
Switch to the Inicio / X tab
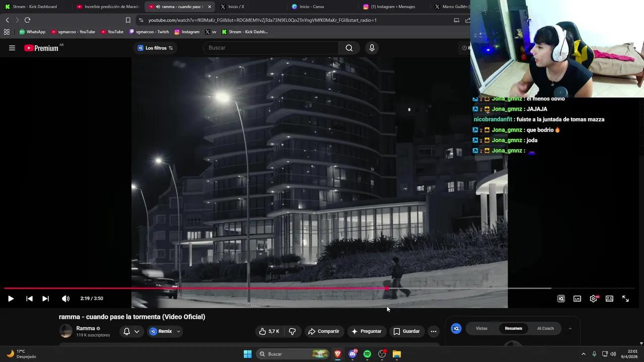tap(252, 7)
